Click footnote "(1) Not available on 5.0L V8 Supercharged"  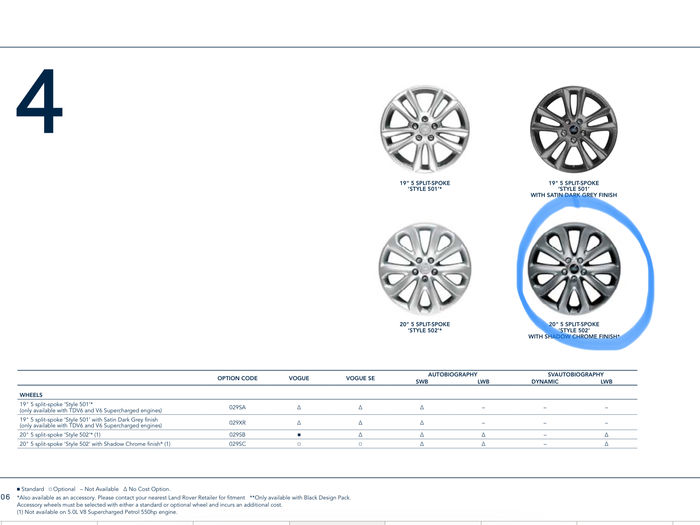coord(97,512)
